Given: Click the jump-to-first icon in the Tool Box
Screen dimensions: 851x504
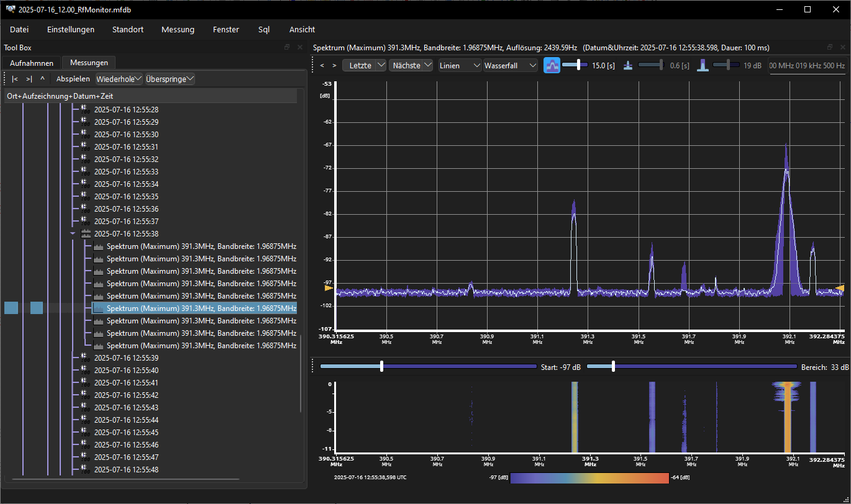Looking at the screenshot, I should pos(15,79).
